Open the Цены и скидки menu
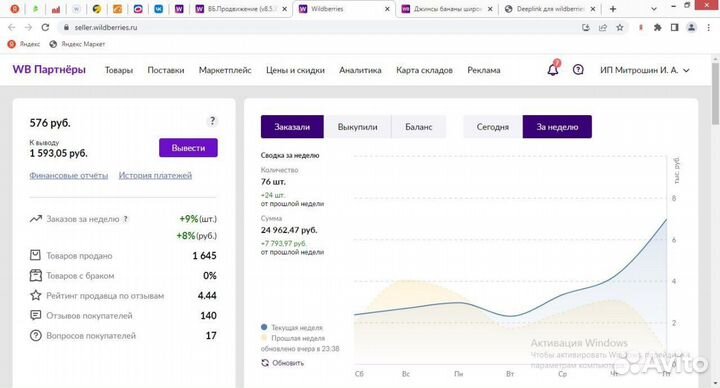 point(295,70)
